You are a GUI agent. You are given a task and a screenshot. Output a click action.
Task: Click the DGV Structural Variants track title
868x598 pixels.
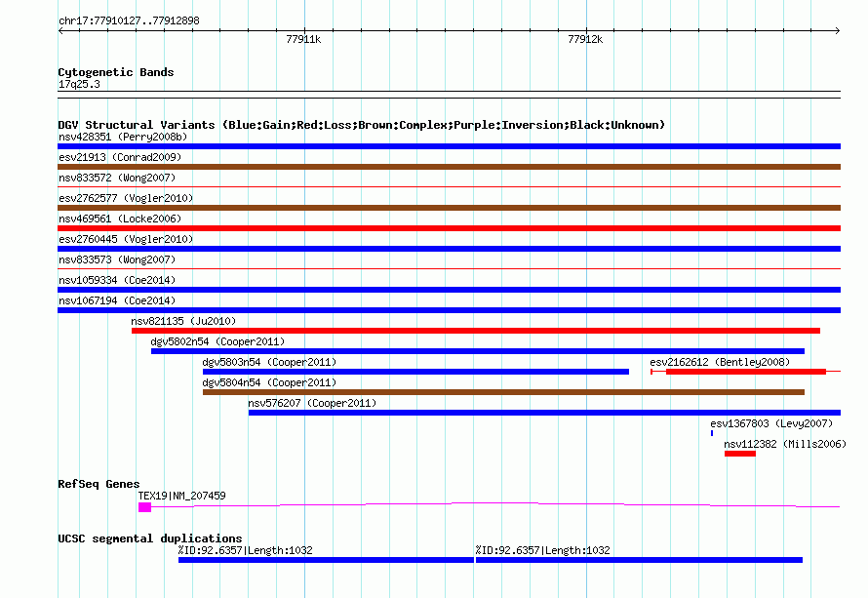(362, 125)
